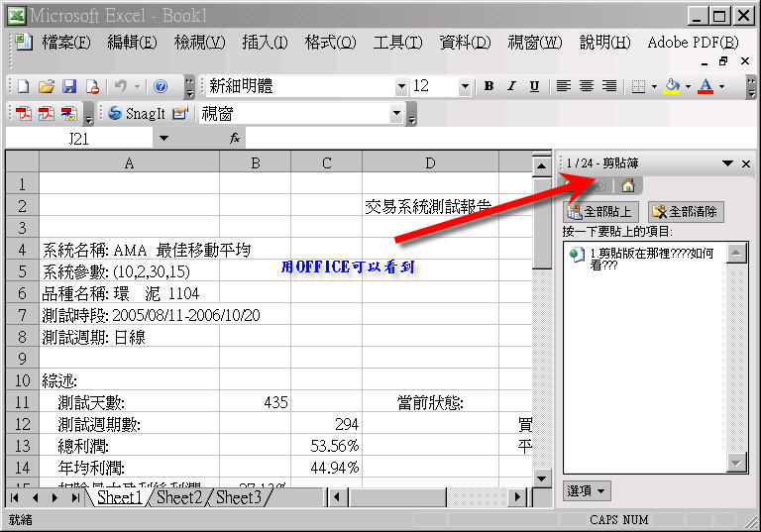Paste clipboard item 1.剪貼版在那裡
Screen dimensions: 761x532
tap(645, 259)
